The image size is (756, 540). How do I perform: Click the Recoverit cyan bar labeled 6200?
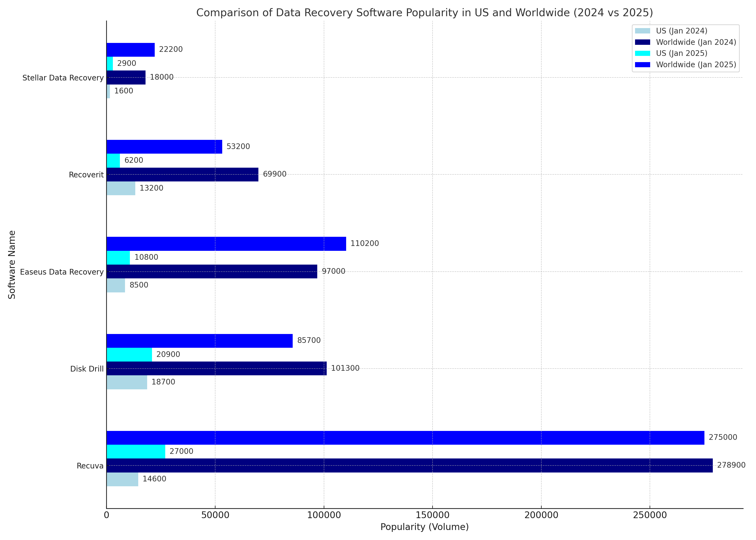pos(113,161)
